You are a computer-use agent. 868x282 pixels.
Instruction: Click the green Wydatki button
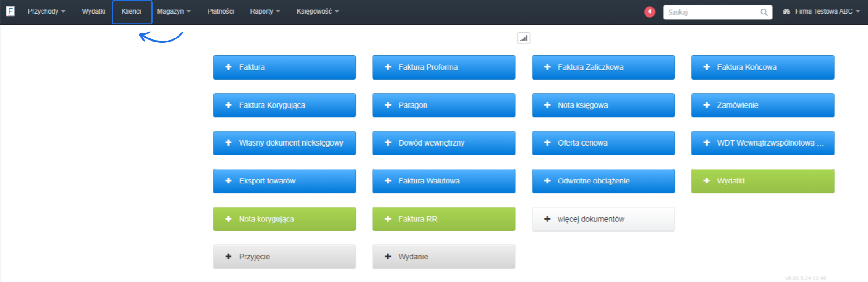pyautogui.click(x=762, y=181)
